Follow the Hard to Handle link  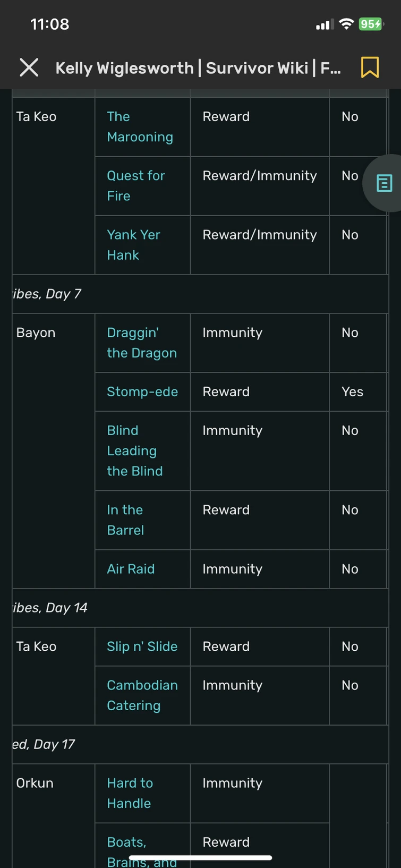pos(130,793)
